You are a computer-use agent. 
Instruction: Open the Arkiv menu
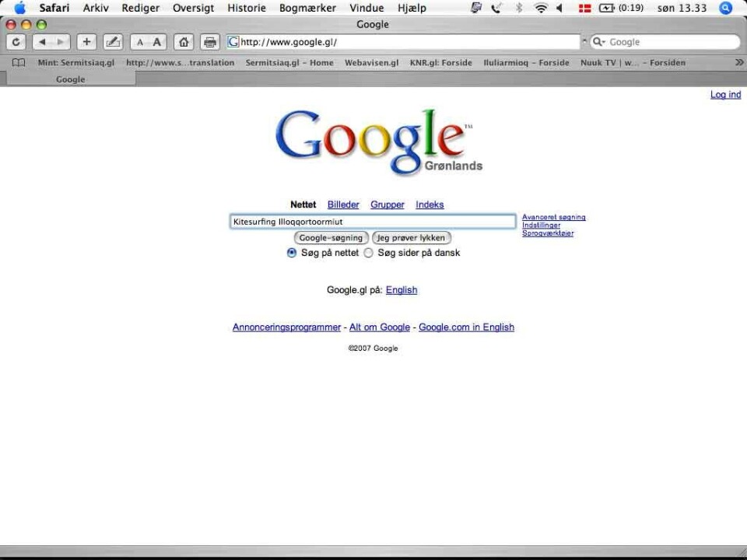pyautogui.click(x=96, y=8)
